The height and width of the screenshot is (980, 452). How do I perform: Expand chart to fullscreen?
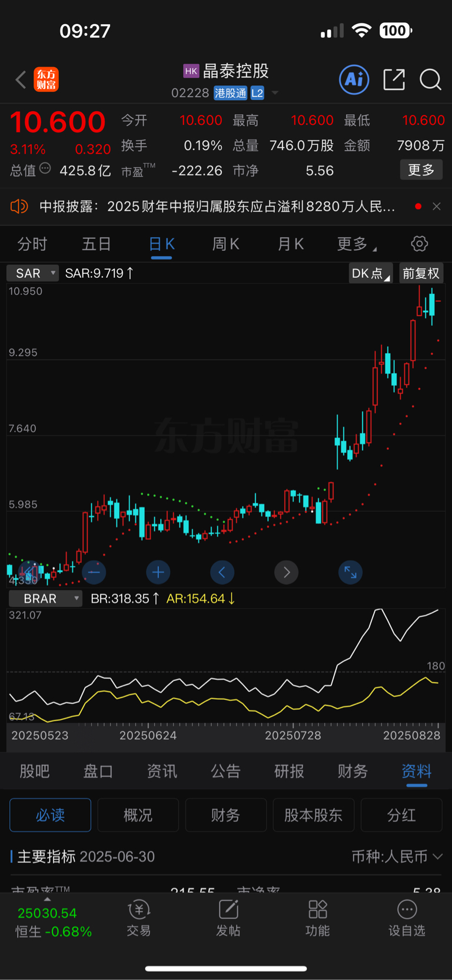pos(350,572)
